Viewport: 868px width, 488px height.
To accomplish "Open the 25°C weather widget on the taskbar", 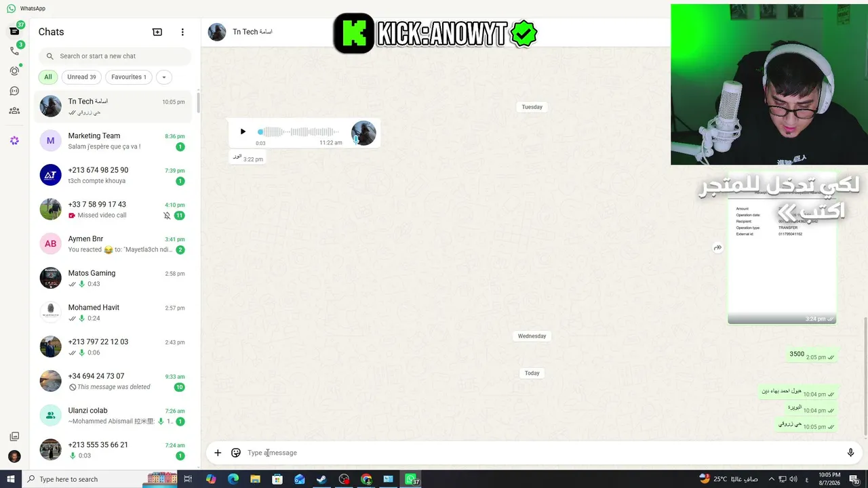I will click(x=728, y=479).
